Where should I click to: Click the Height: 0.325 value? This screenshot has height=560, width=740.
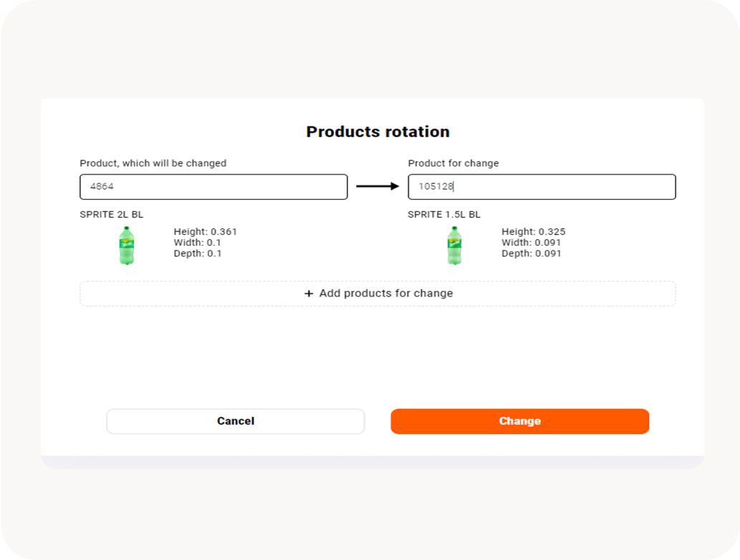click(533, 232)
